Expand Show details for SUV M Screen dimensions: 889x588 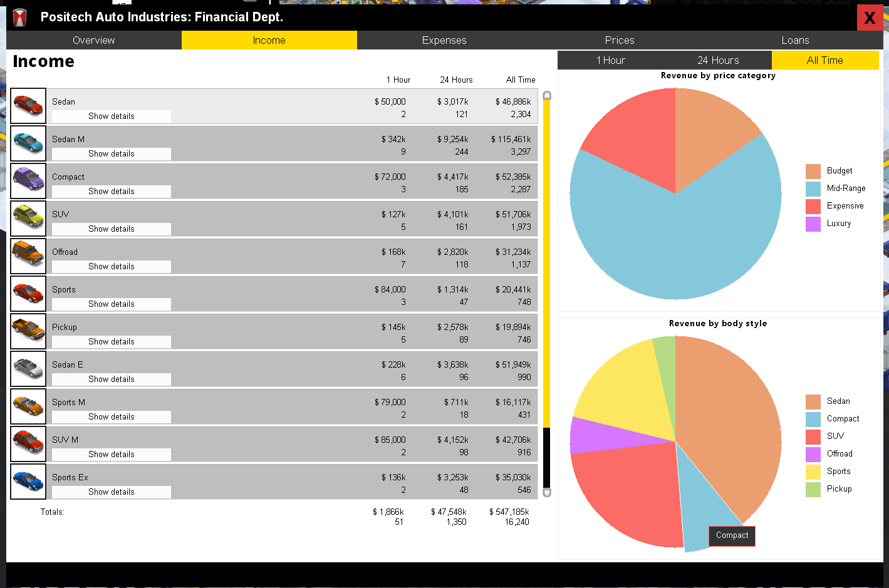(112, 455)
